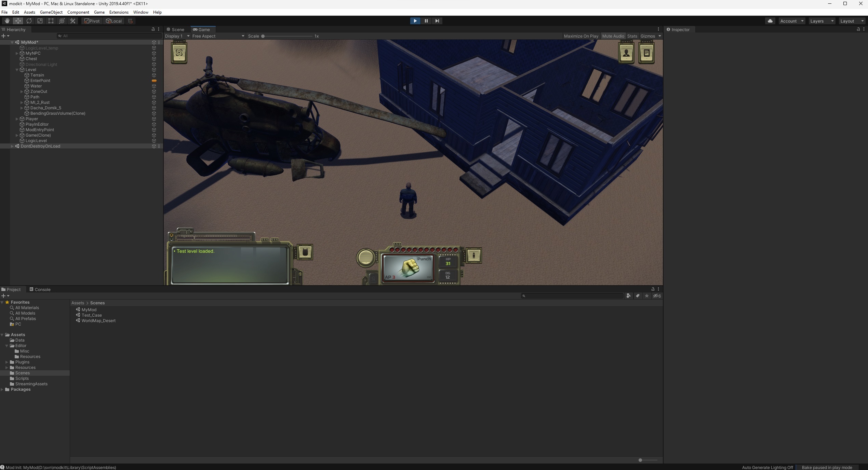Open Account dropdown

(791, 21)
